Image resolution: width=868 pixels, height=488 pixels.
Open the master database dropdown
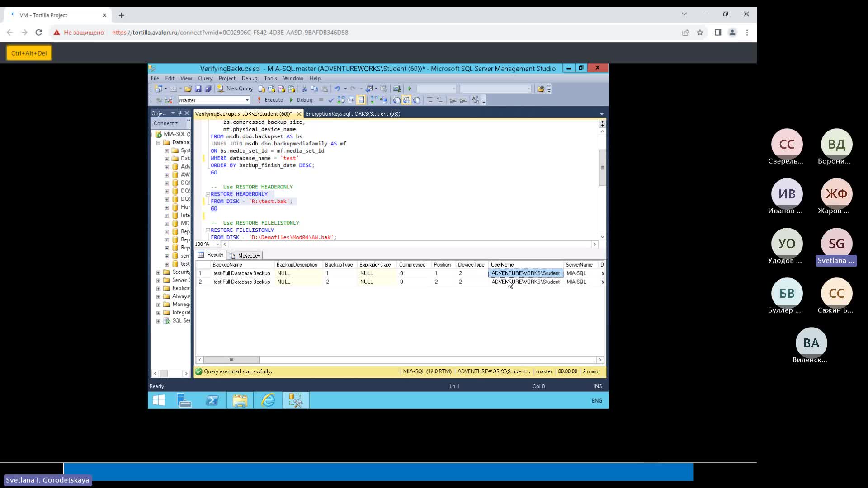click(247, 100)
